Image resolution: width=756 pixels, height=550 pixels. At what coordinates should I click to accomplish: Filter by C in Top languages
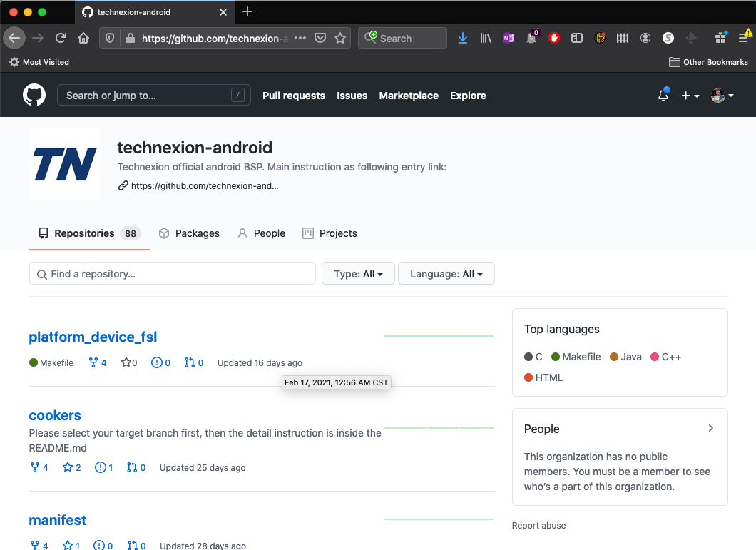[533, 357]
